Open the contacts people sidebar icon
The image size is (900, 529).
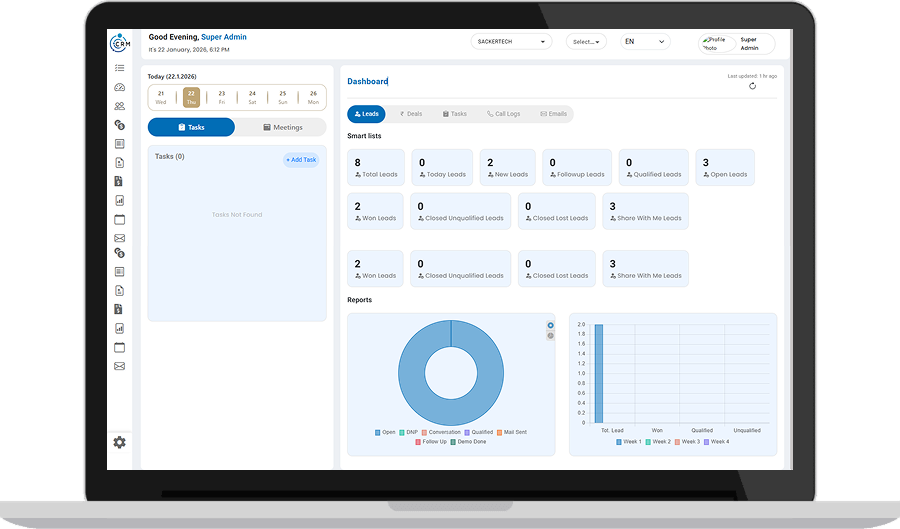pyautogui.click(x=119, y=106)
